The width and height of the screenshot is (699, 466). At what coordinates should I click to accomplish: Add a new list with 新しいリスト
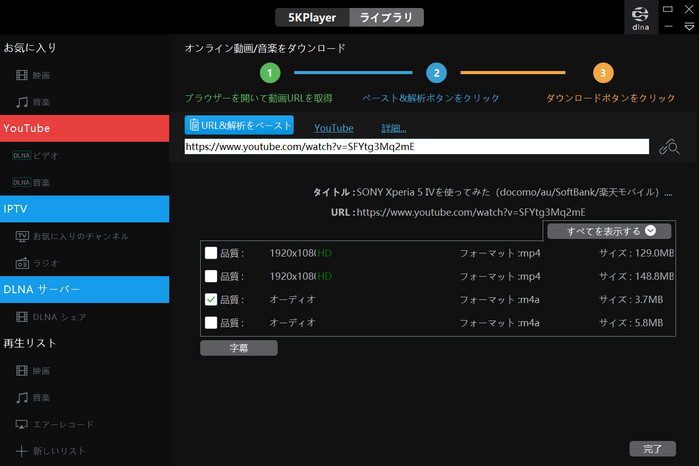(50, 451)
